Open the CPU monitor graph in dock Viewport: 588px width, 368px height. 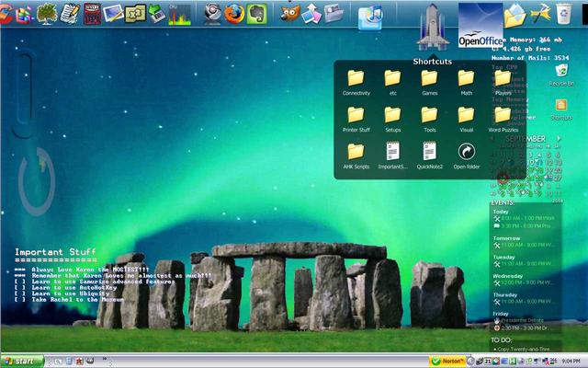coord(179,14)
